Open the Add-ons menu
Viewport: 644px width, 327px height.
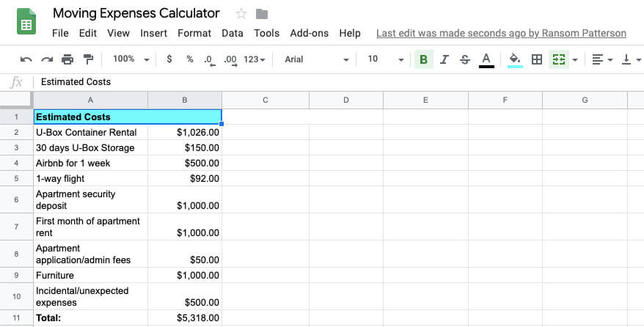click(x=310, y=33)
